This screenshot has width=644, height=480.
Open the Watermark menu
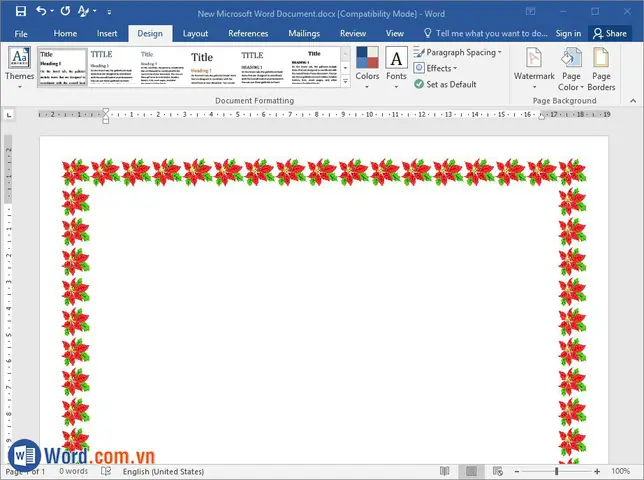coord(534,68)
